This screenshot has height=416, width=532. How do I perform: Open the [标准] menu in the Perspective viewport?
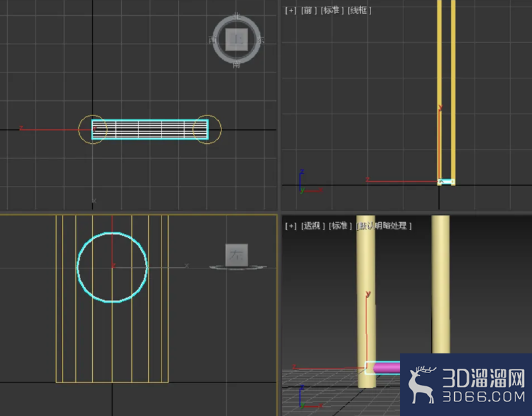(340, 226)
